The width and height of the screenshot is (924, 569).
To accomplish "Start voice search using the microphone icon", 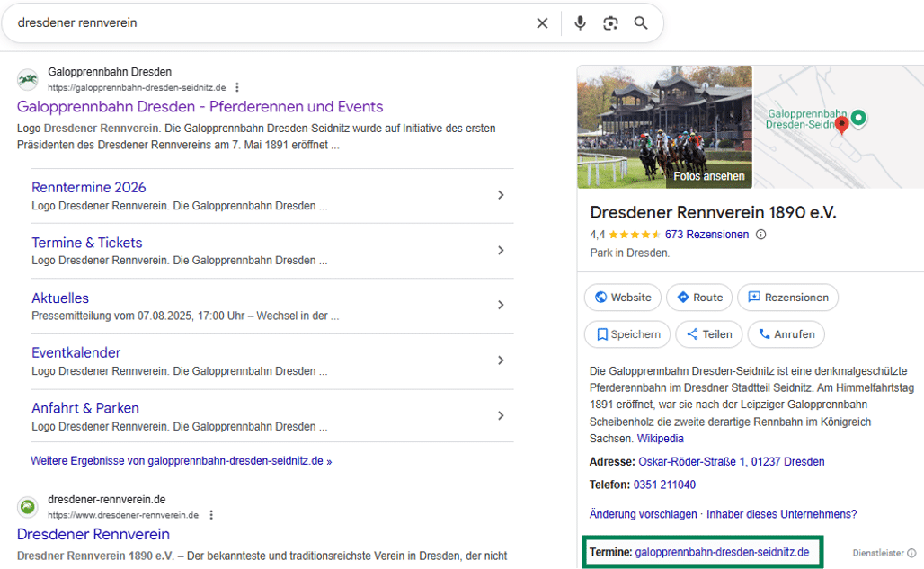I will click(x=580, y=23).
